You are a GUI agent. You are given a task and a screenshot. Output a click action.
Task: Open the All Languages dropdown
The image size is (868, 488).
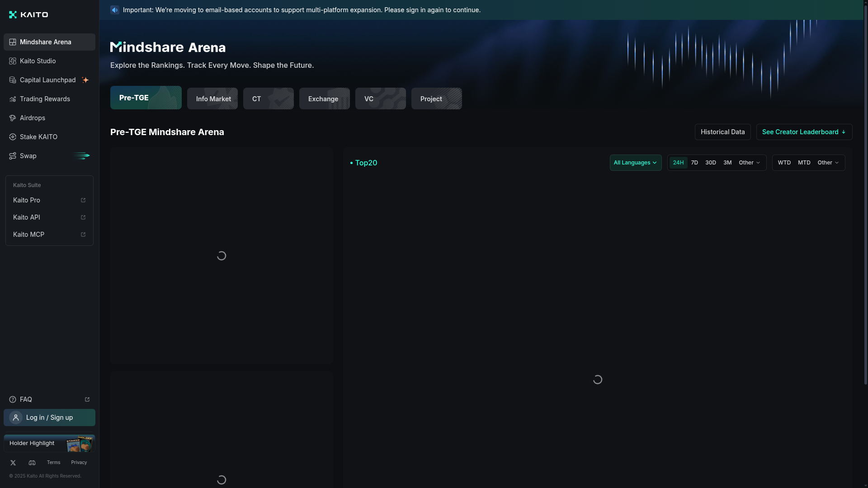[636, 163]
